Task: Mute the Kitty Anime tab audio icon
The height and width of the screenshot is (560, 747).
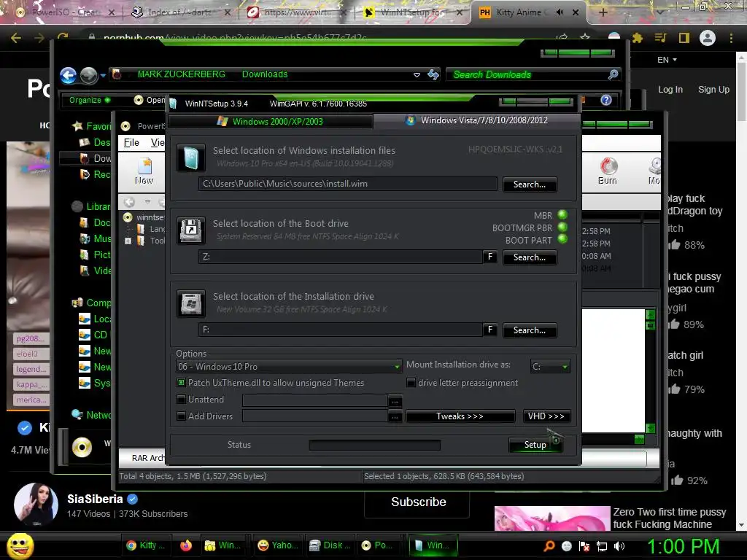Action: pyautogui.click(x=560, y=12)
